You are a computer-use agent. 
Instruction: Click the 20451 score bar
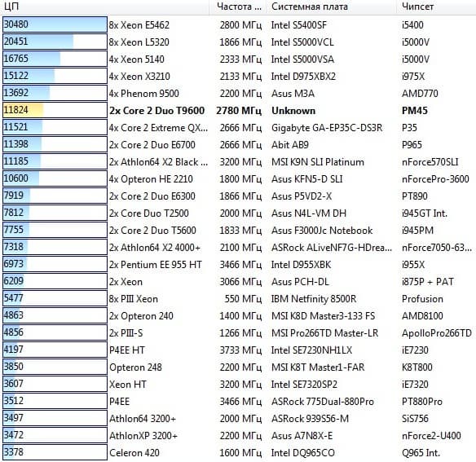coord(55,42)
